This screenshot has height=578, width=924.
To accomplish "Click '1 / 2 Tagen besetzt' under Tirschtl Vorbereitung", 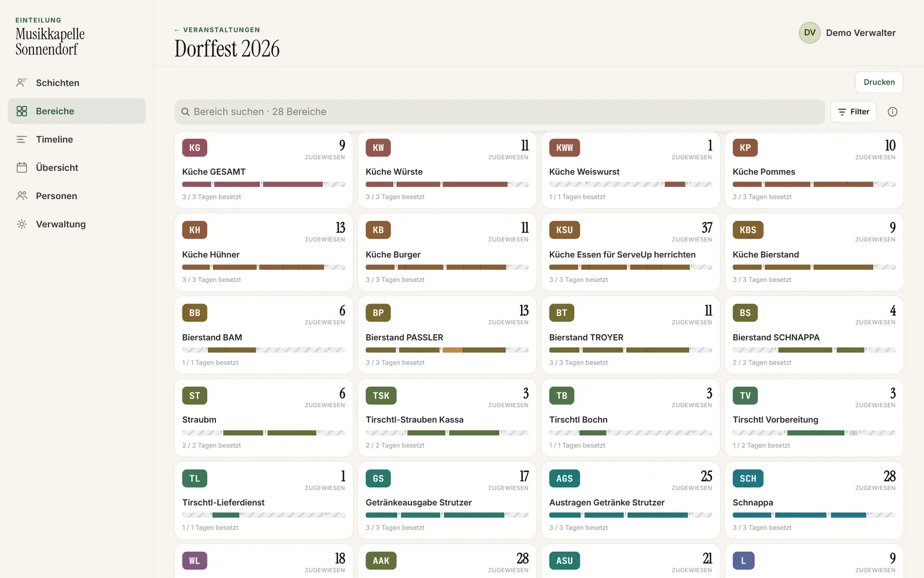I will [x=761, y=446].
